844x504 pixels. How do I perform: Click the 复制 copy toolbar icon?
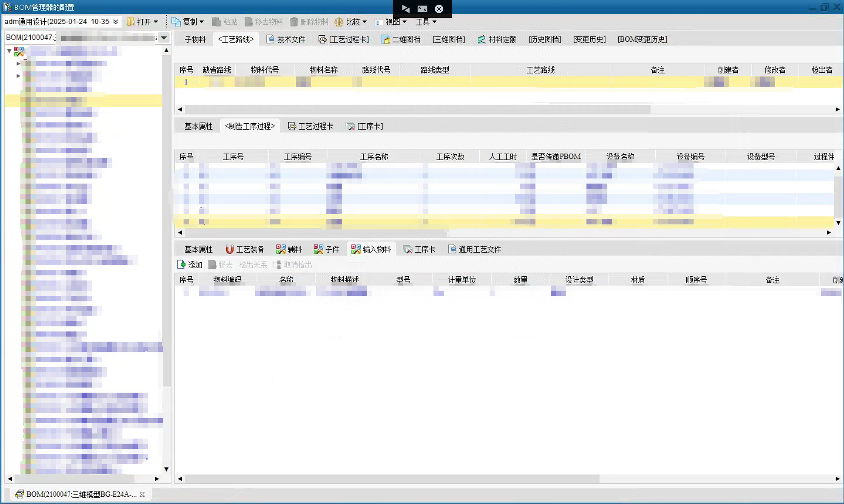[176, 22]
